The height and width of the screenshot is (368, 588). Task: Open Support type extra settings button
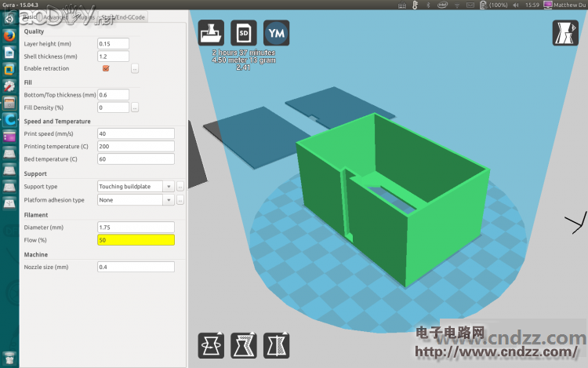pyautogui.click(x=180, y=187)
